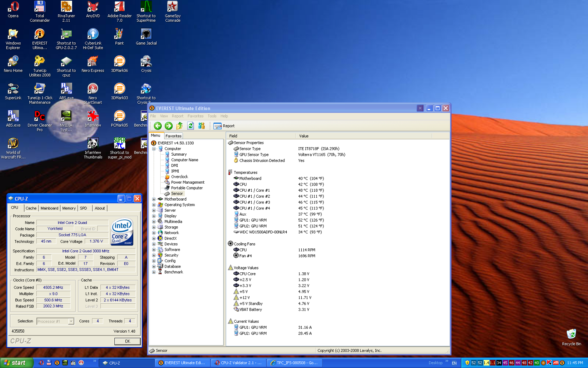Screen dimensions: 588x368
Task: Select the Sensor tree item
Action: (x=177, y=194)
